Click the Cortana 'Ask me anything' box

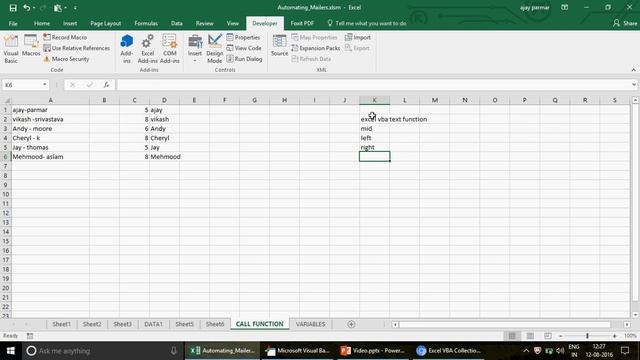(103, 351)
